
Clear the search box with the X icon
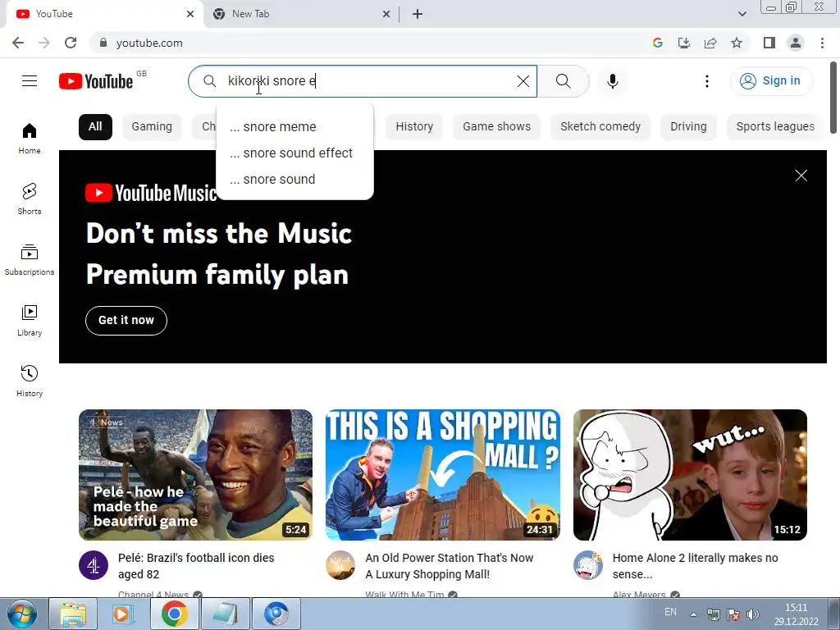point(523,81)
